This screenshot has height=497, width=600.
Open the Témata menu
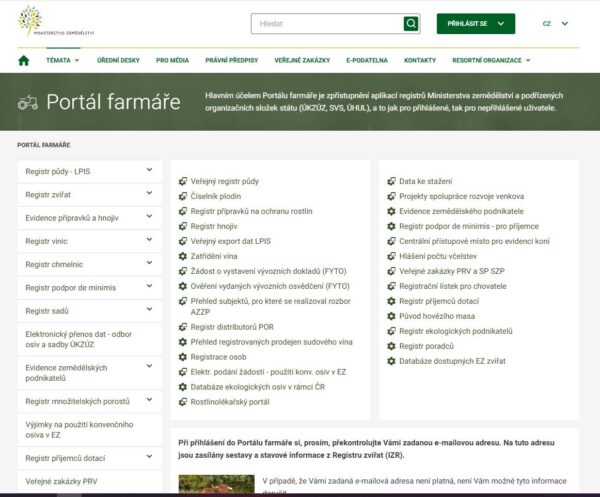coord(63,60)
